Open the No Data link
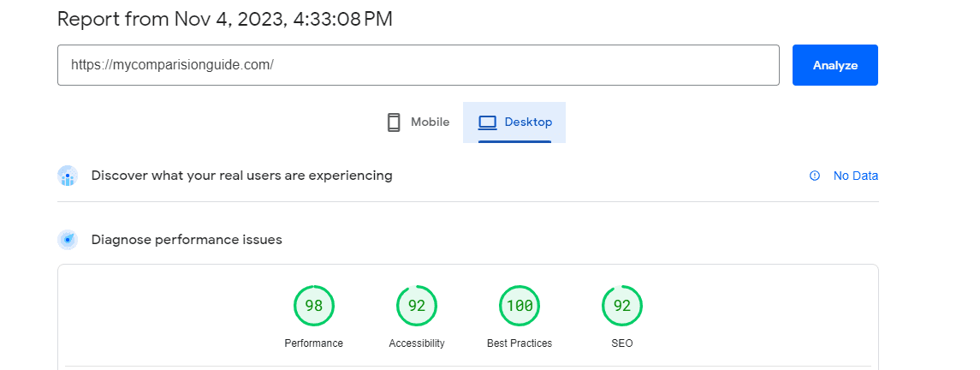Image resolution: width=980 pixels, height=370 pixels. click(x=855, y=176)
